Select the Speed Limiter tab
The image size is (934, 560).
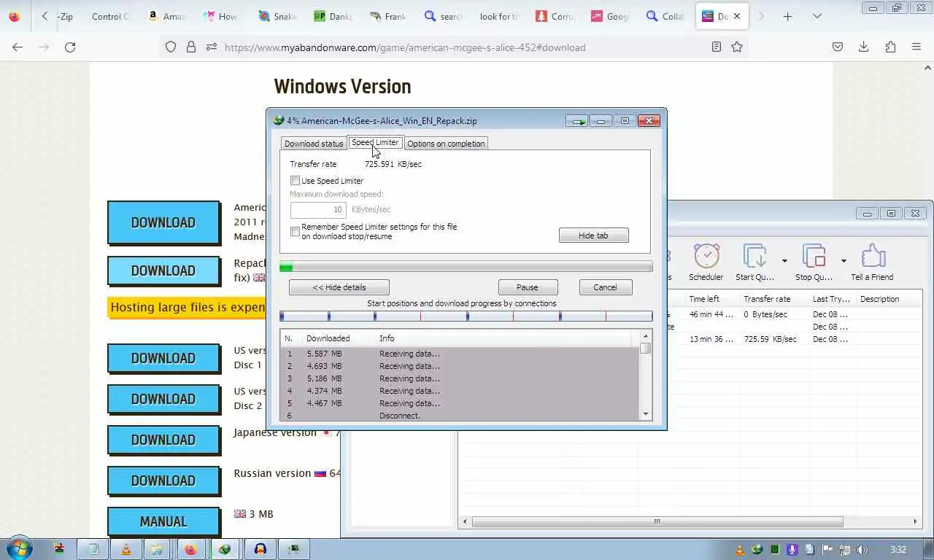click(375, 142)
